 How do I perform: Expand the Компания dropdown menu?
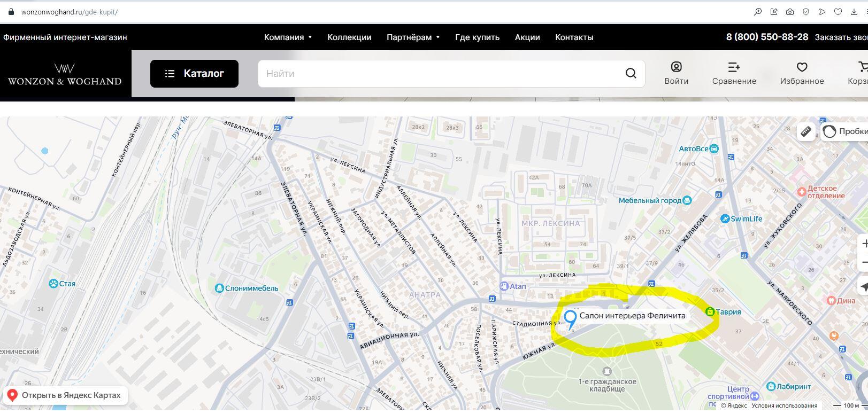pyautogui.click(x=288, y=37)
